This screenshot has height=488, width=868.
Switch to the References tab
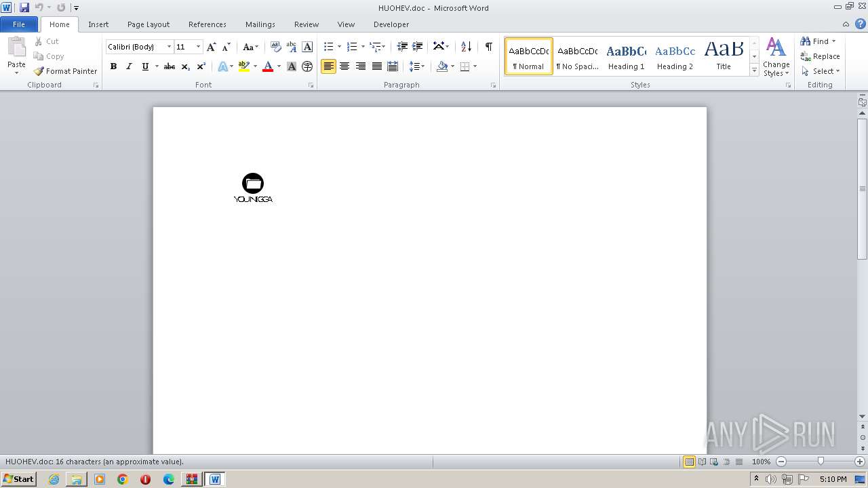pyautogui.click(x=208, y=24)
